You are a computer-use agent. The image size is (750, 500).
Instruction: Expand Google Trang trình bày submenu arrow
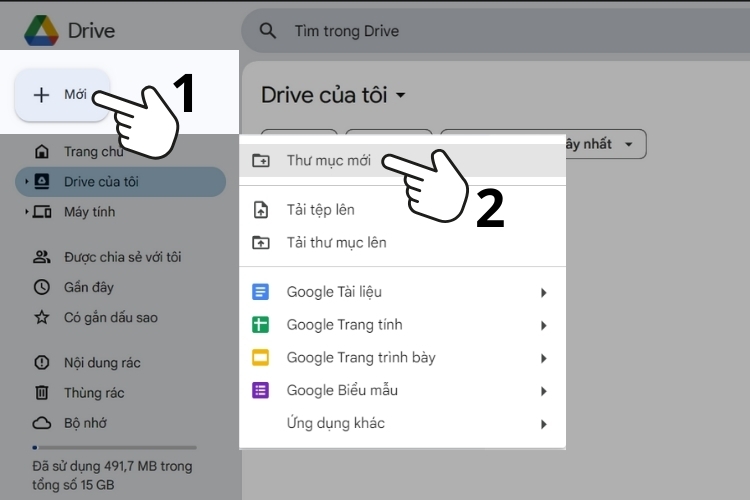543,358
